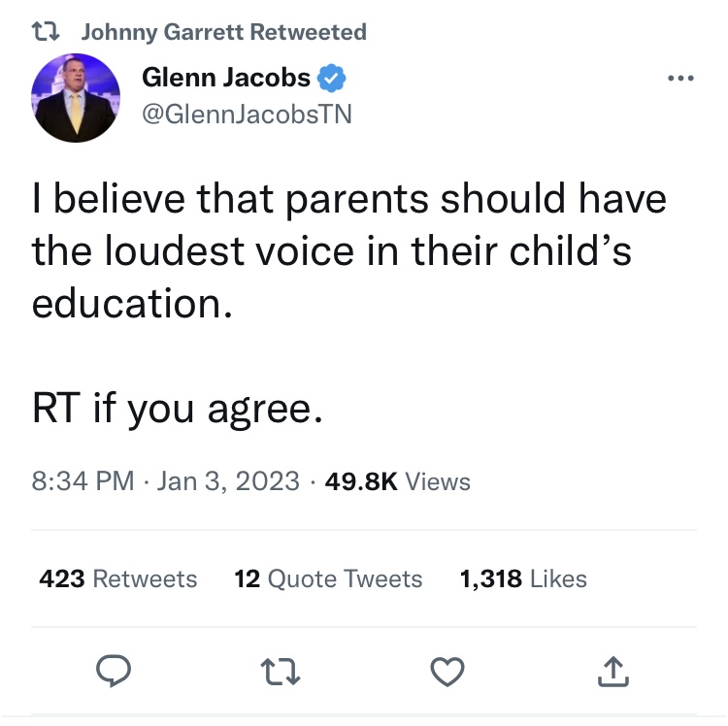This screenshot has height=726, width=728.
Task: Click the Jan 3, 2023 date
Action: [228, 481]
